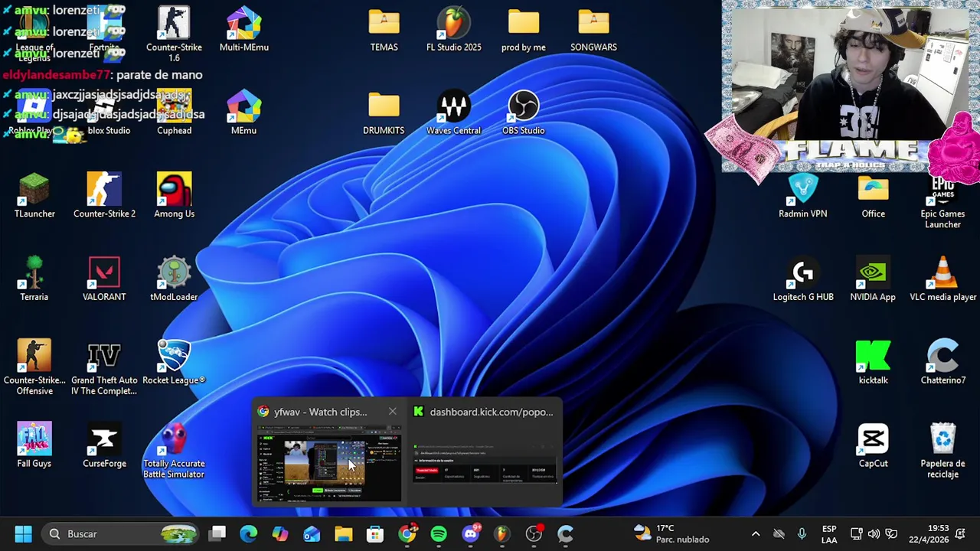Launch Rocket League shortcut
This screenshot has height=551, width=980.
tap(174, 363)
